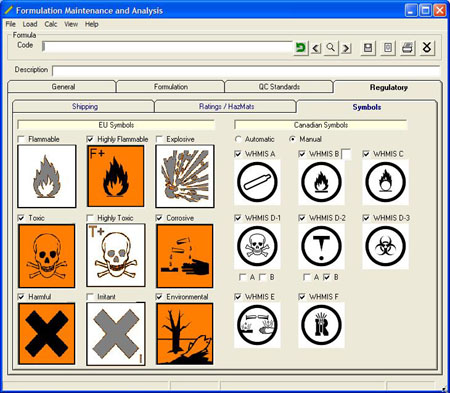Click the Explosive symbol image
450x393 pixels.
coord(185,176)
